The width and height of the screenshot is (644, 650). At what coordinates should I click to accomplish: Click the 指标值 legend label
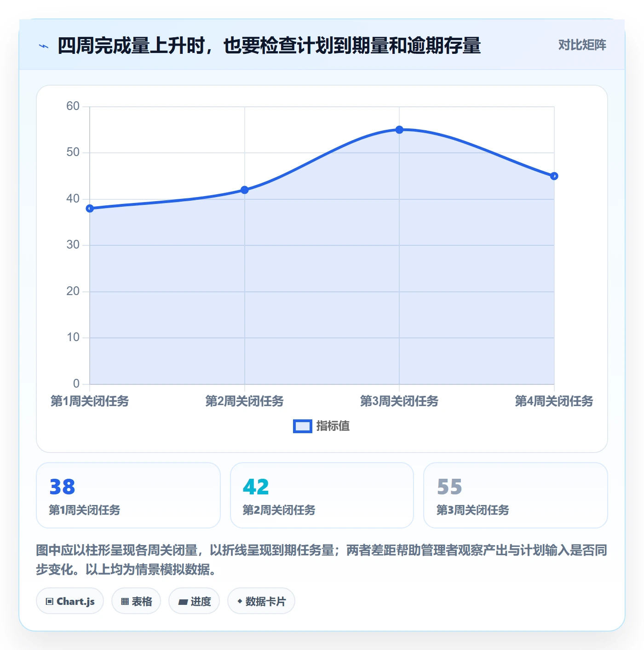333,426
